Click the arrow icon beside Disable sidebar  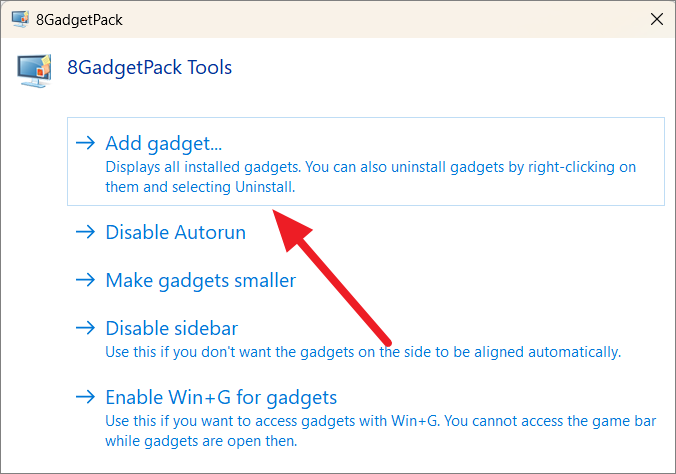point(85,328)
